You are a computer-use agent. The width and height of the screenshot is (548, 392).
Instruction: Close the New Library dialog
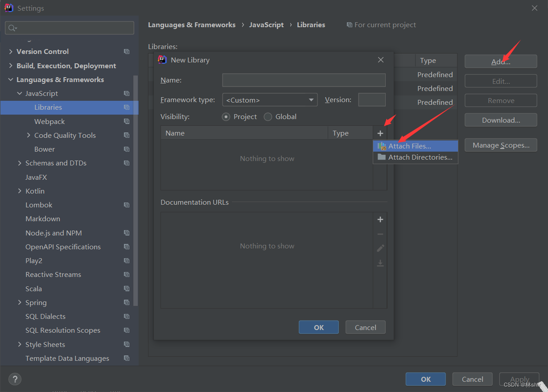[x=381, y=60]
